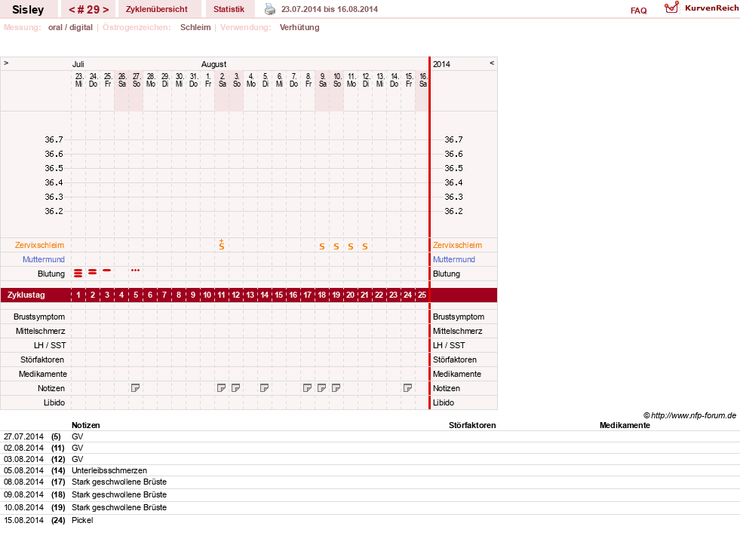Click the light bleeding symbol on day 3
This screenshot has width=740, height=560.
point(106,270)
